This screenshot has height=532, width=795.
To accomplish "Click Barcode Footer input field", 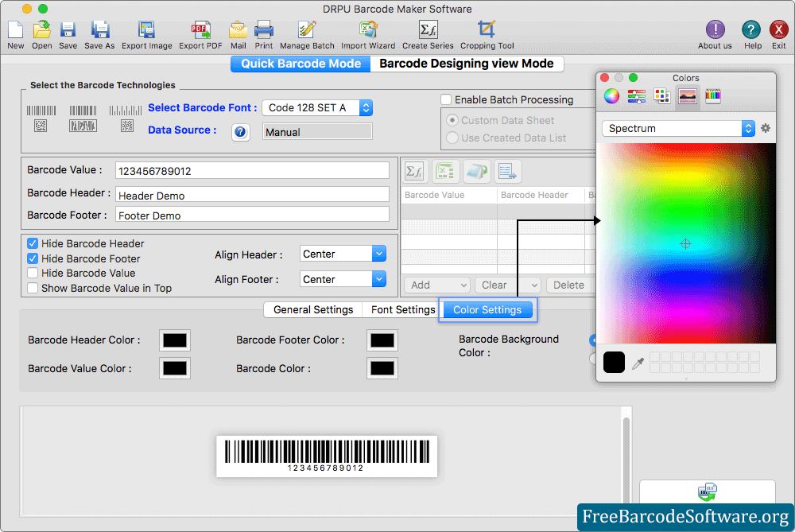I will tap(252, 215).
